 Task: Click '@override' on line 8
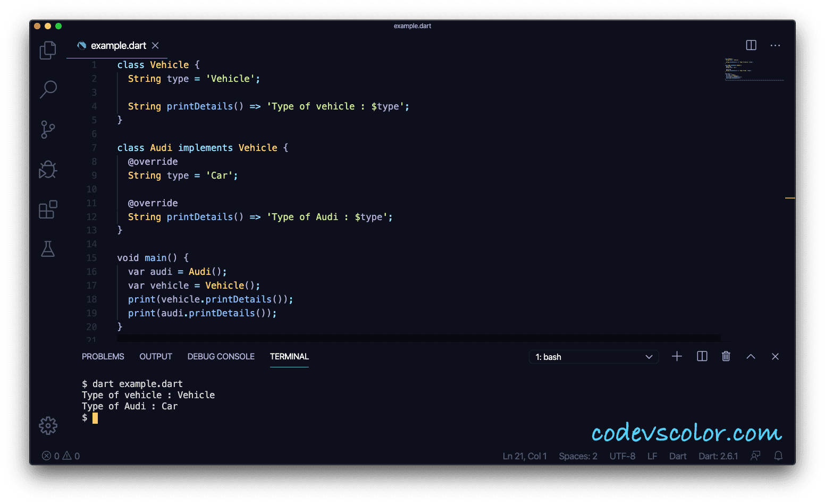[153, 162]
